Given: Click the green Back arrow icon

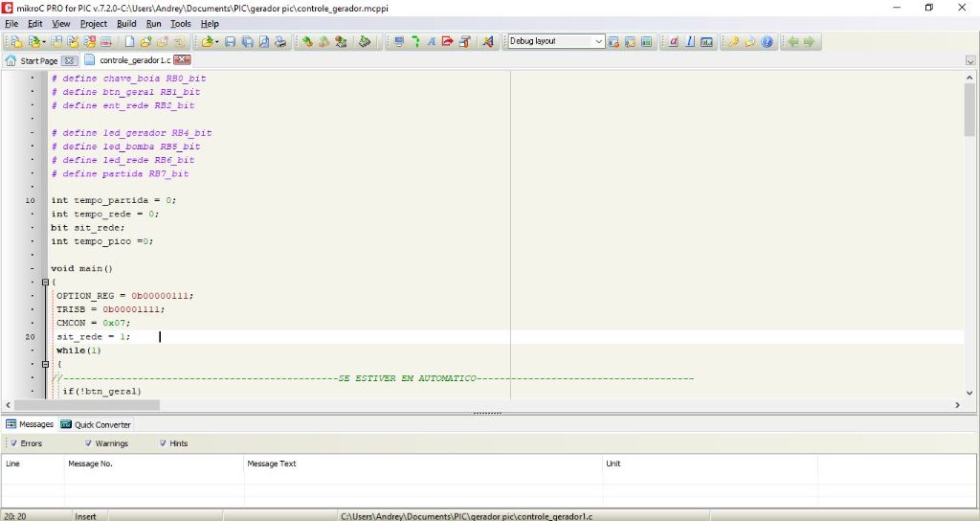Looking at the screenshot, I should coord(793,42).
